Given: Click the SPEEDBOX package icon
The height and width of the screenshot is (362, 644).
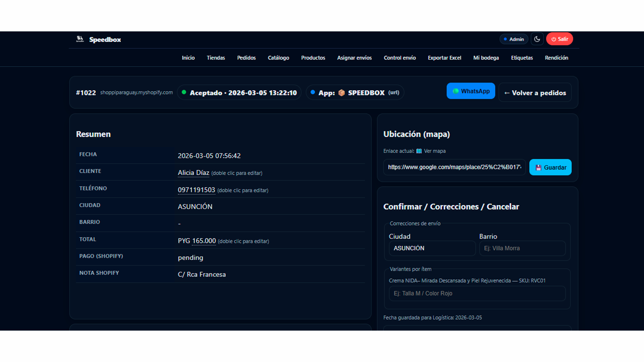Looking at the screenshot, I should tap(341, 93).
